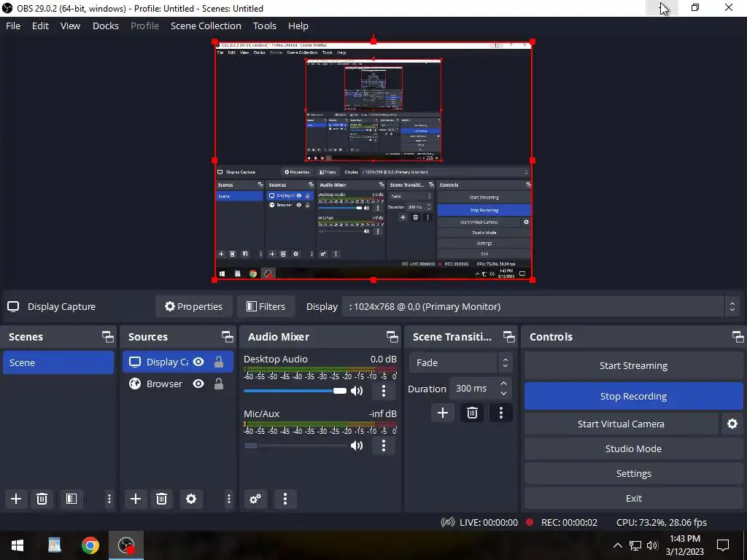The height and width of the screenshot is (560, 747).
Task: Click Start Streaming button
Action: (x=633, y=366)
